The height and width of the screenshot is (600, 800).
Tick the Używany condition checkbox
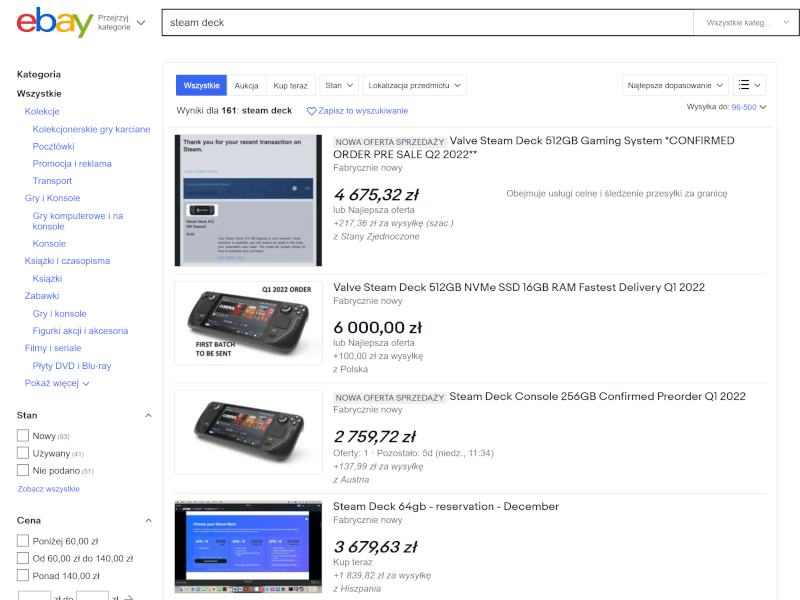23,453
